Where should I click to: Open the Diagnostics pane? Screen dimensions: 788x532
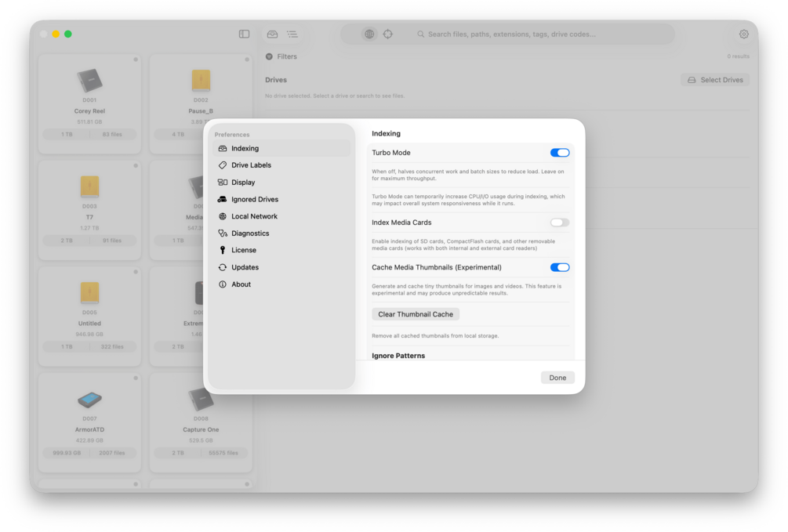click(281, 233)
